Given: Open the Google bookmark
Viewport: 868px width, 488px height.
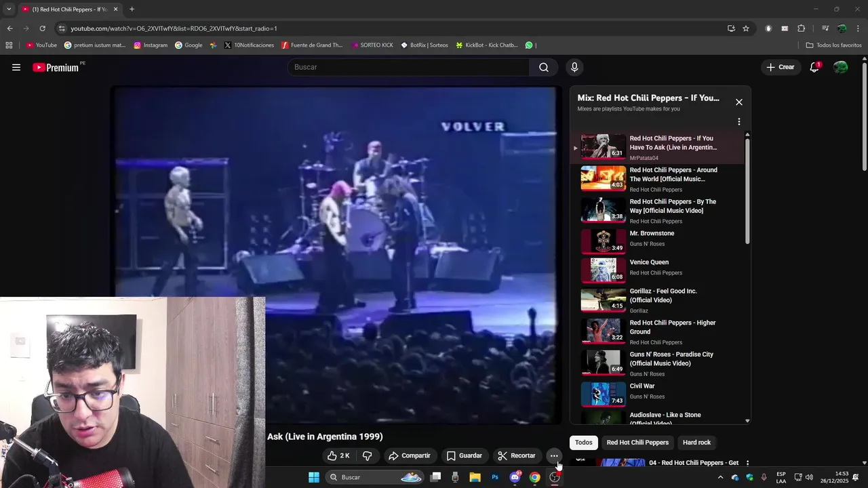Looking at the screenshot, I should pos(189,45).
